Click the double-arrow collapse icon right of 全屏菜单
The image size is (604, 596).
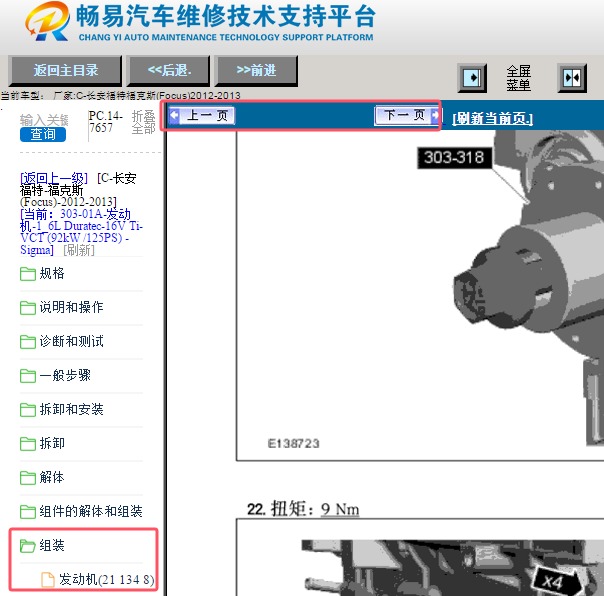[572, 78]
